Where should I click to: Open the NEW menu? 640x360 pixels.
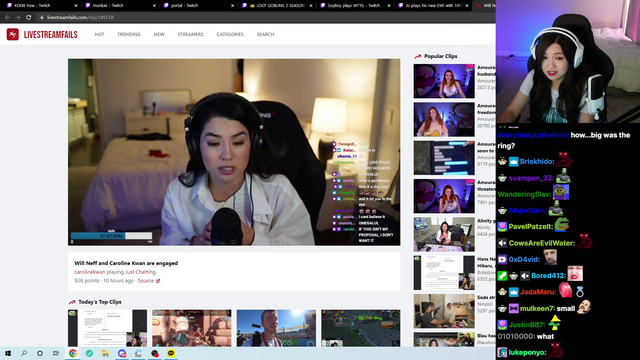159,34
